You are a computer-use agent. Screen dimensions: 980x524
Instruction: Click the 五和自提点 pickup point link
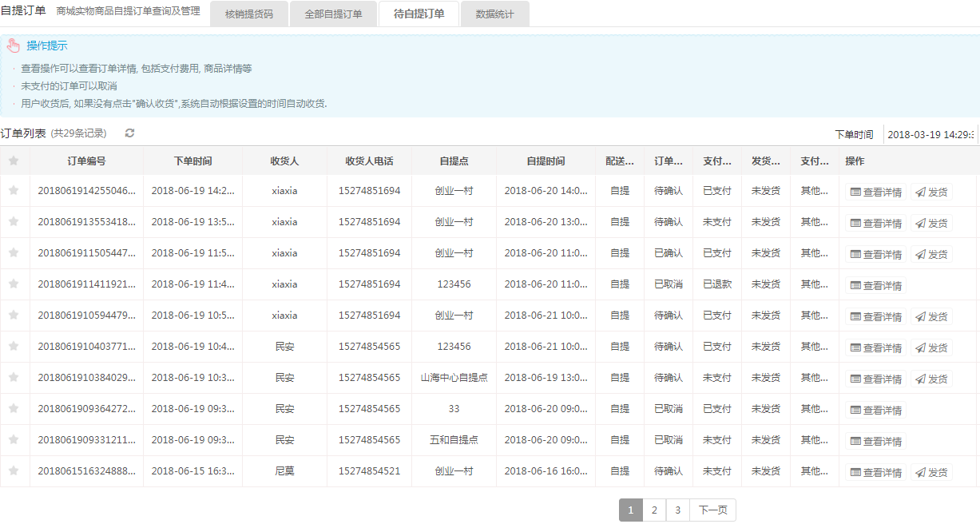pyautogui.click(x=454, y=440)
